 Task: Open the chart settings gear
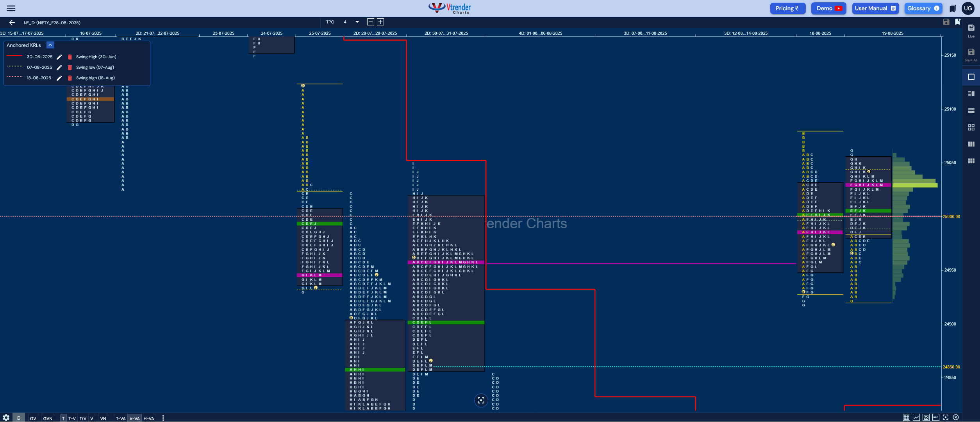point(6,418)
